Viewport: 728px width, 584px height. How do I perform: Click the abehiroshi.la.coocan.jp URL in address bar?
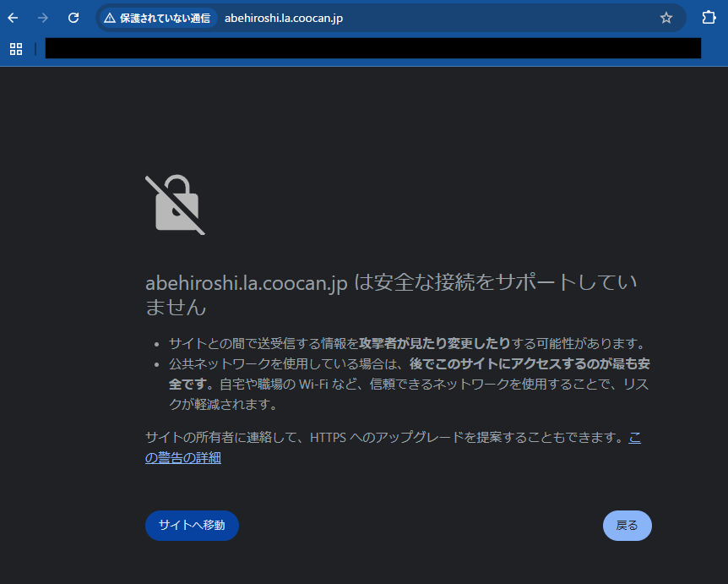pos(284,18)
